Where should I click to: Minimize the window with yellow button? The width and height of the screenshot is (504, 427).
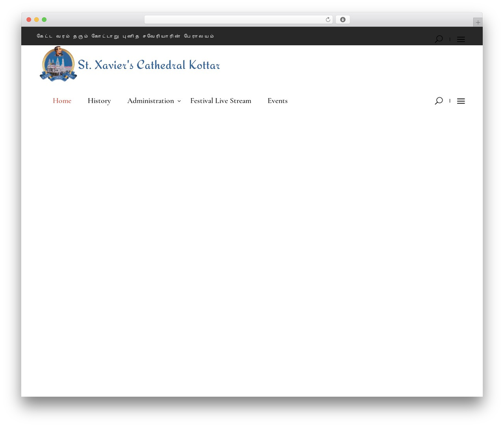coord(37,20)
